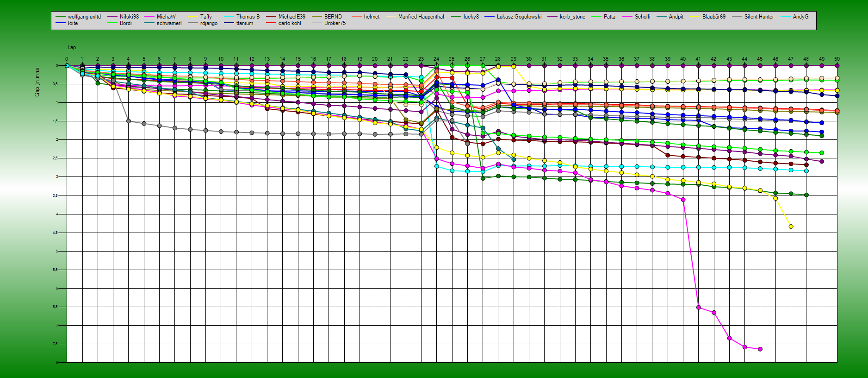Viewport: 868px width, 378px height.
Task: Click the gray data point at lap 4 near 1.5
Action: [128, 121]
